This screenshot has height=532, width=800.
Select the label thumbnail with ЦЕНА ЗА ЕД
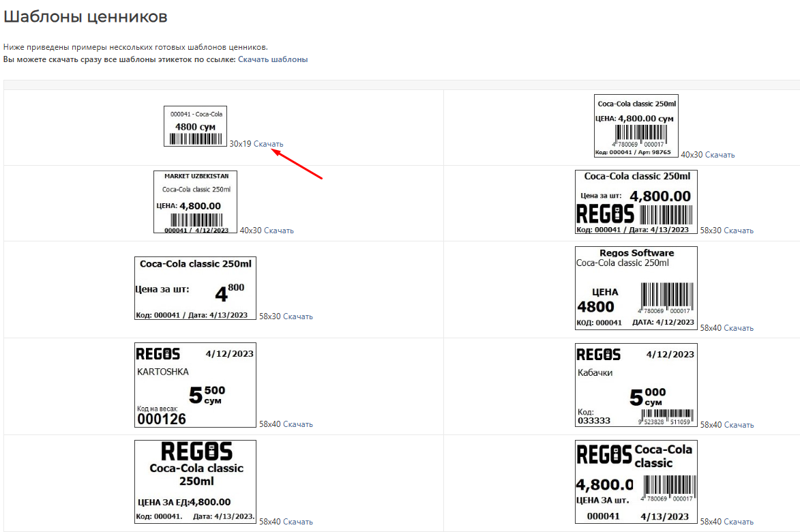[x=196, y=482]
